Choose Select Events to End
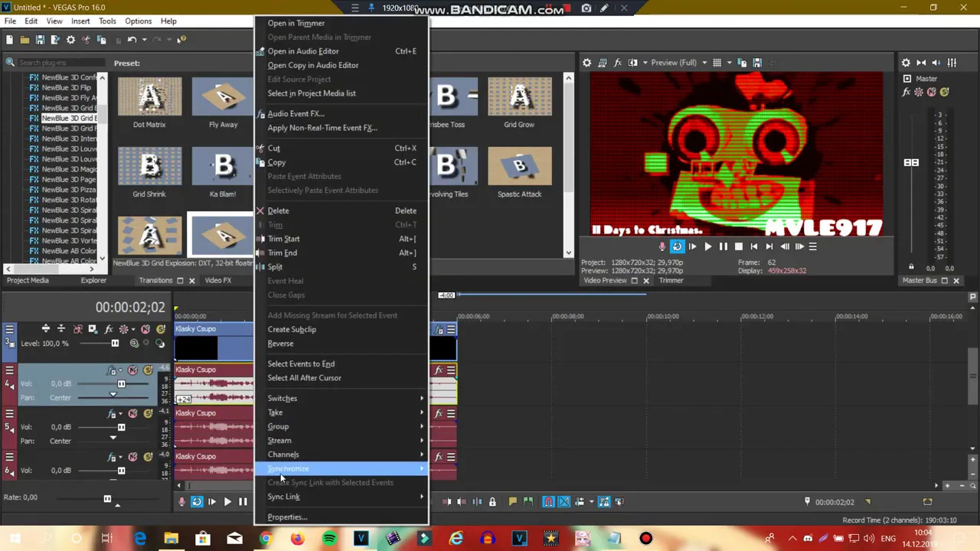980x551 pixels. pyautogui.click(x=341, y=364)
